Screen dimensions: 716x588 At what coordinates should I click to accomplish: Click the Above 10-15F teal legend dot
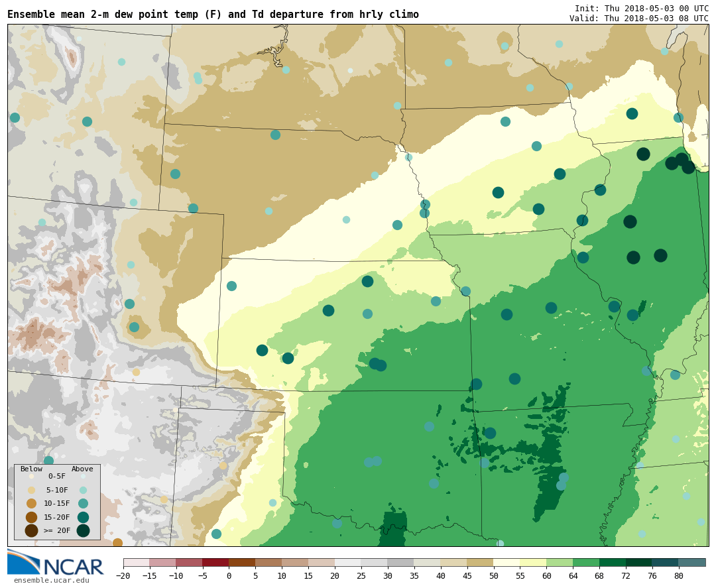83,504
